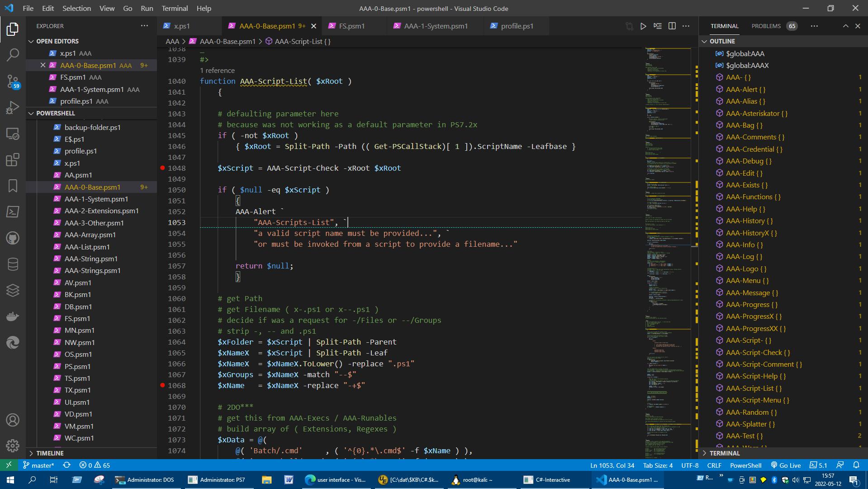Screen dimensions: 868x489
Task: Open line ending CRLF selector
Action: (x=714, y=465)
